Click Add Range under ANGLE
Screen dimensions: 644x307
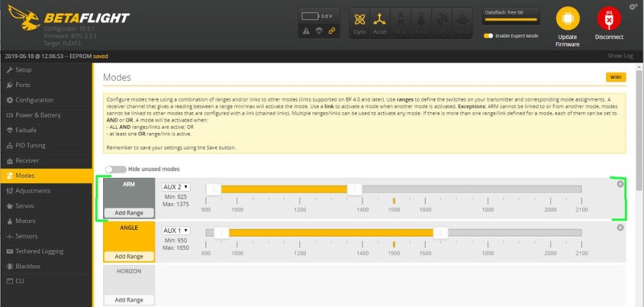tap(129, 256)
